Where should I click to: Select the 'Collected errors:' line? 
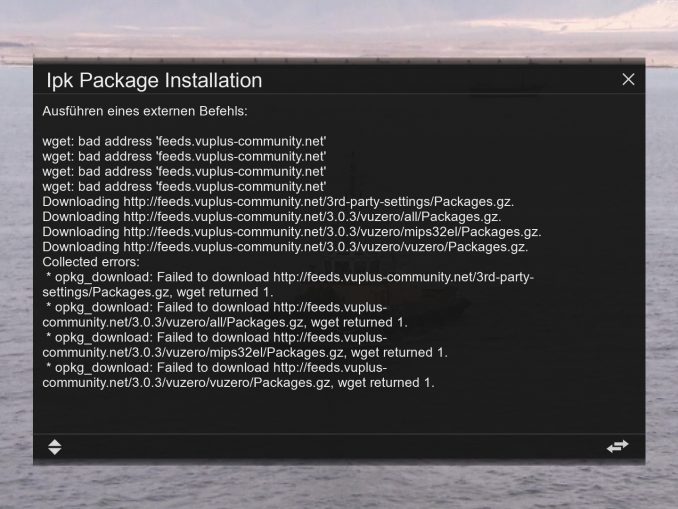pyautogui.click(x=91, y=262)
